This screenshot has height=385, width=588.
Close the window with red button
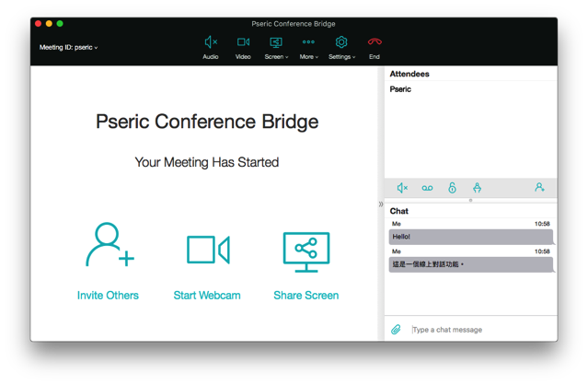coord(38,24)
